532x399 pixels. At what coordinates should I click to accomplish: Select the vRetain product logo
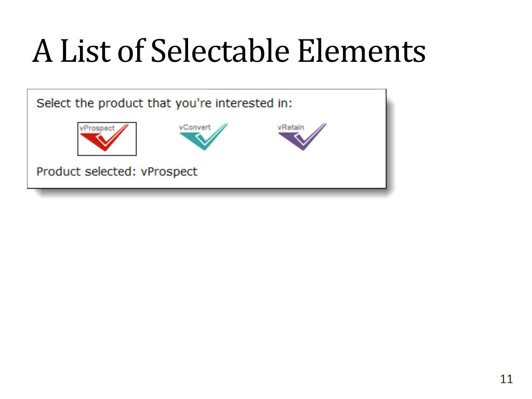(302, 137)
